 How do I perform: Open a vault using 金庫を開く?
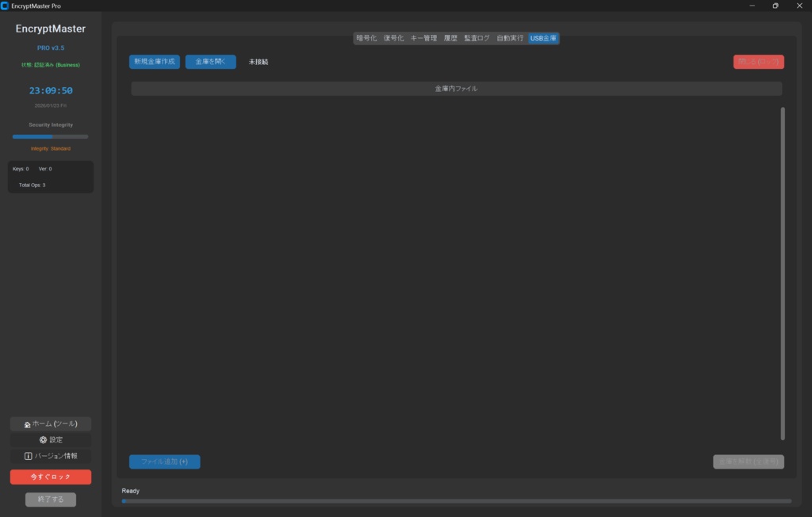[x=210, y=61]
